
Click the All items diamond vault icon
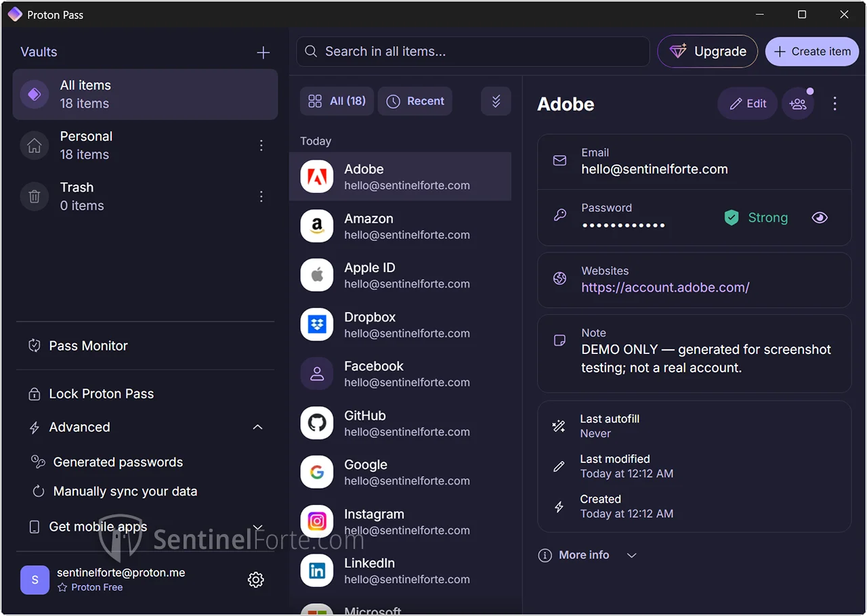tap(35, 94)
